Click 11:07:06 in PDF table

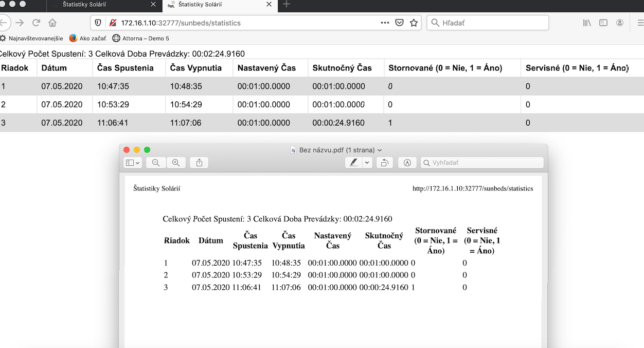(x=286, y=287)
